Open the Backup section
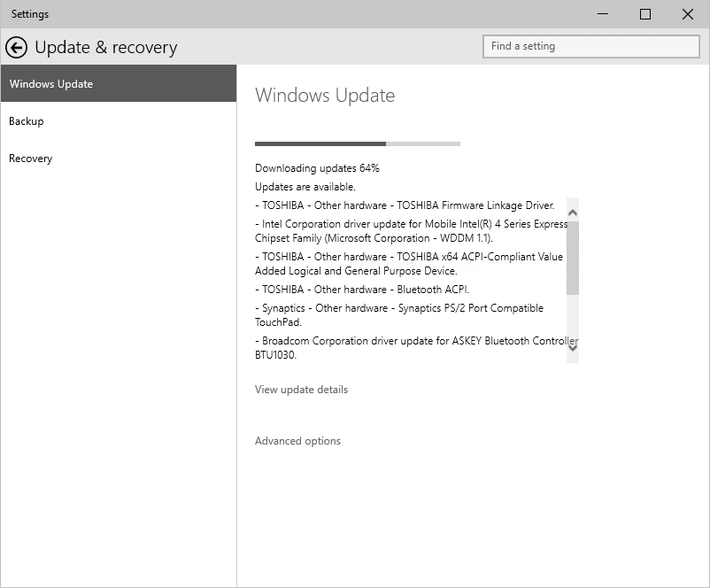 coord(27,121)
